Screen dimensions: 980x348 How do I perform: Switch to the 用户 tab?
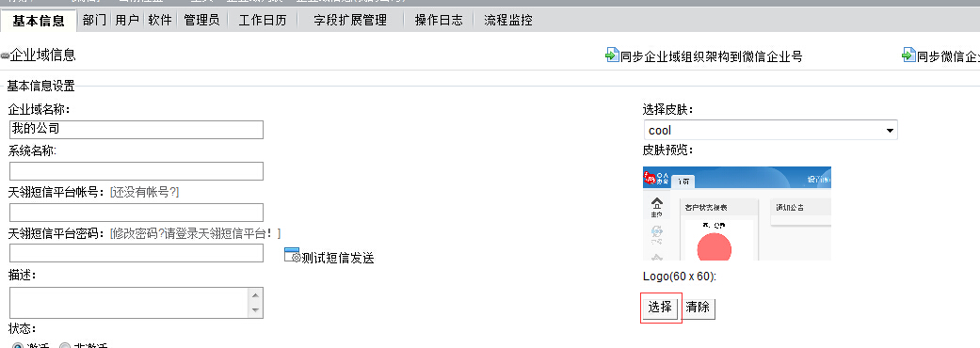[x=127, y=20]
